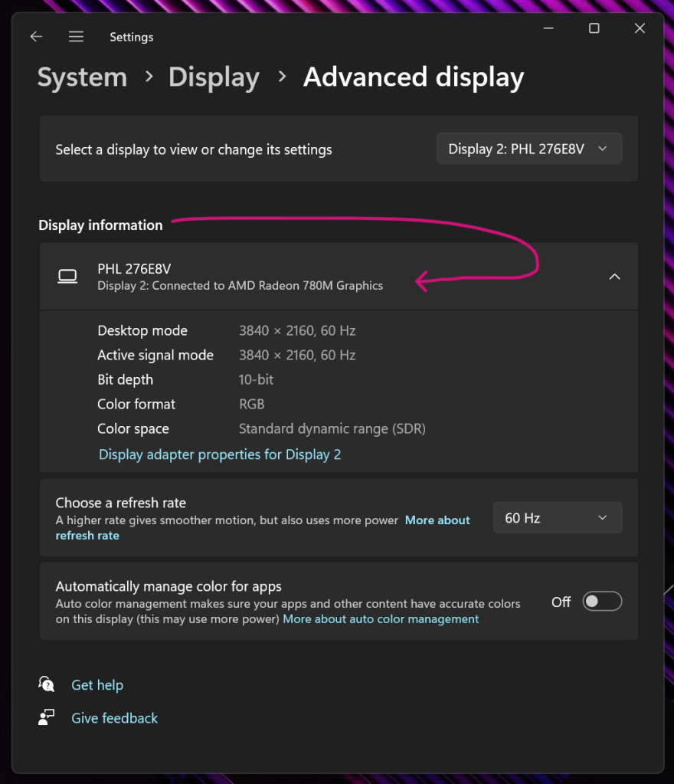Viewport: 674px width, 784px height.
Task: Maximize the Settings window
Action: pyautogui.click(x=594, y=28)
